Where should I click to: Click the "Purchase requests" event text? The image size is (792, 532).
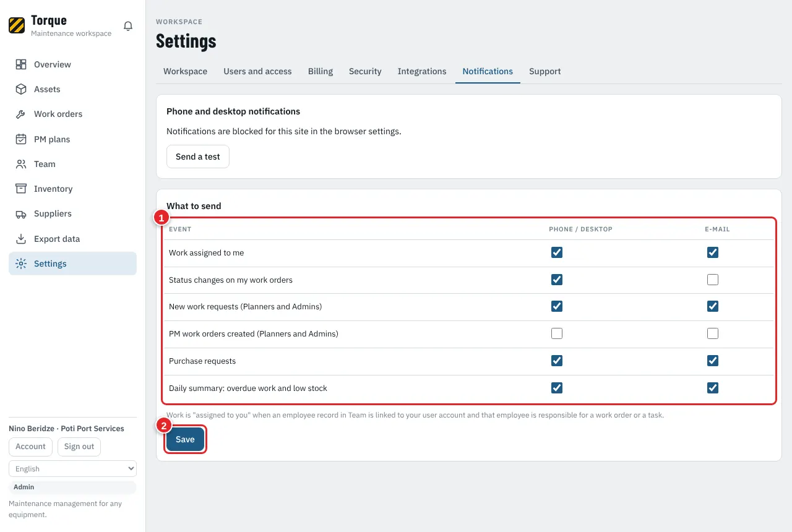[x=202, y=361]
